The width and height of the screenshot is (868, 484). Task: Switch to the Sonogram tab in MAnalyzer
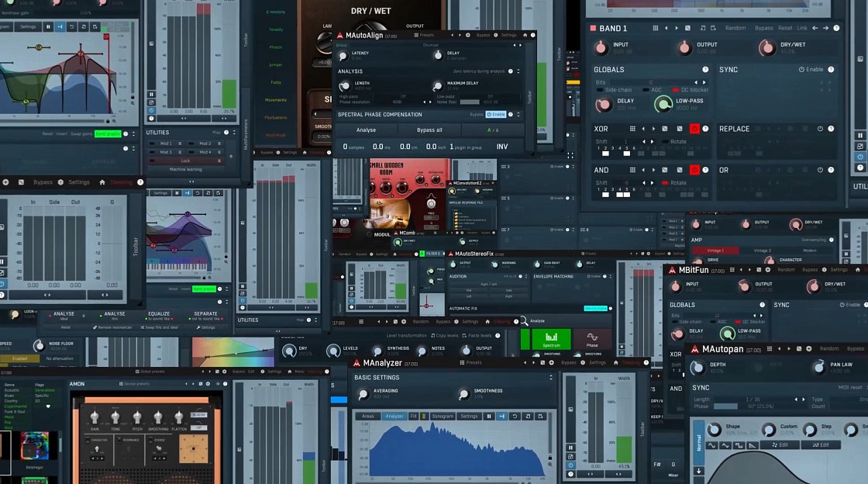point(443,417)
